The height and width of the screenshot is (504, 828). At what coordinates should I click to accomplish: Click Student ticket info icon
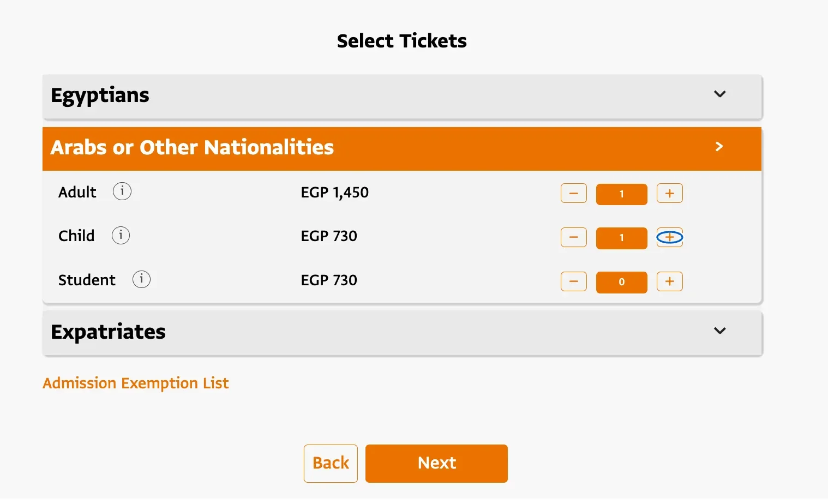[141, 279]
